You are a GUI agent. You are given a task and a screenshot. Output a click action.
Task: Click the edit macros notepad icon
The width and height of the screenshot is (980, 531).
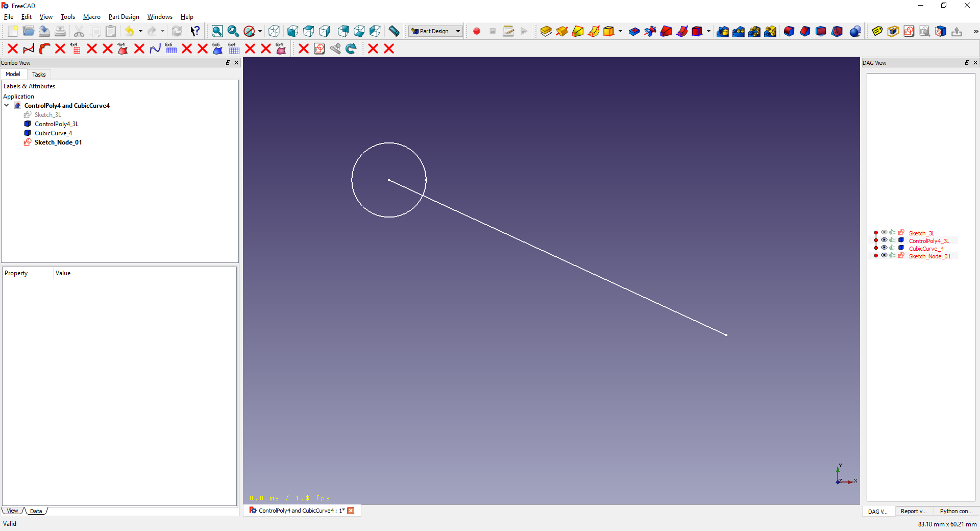pyautogui.click(x=508, y=31)
